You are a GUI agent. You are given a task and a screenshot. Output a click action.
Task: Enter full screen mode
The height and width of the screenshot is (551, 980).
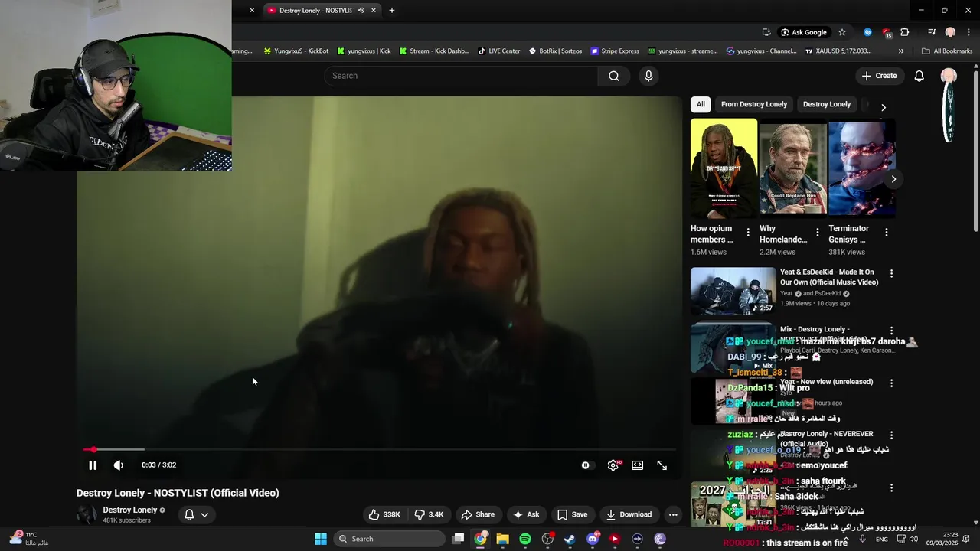click(x=662, y=465)
